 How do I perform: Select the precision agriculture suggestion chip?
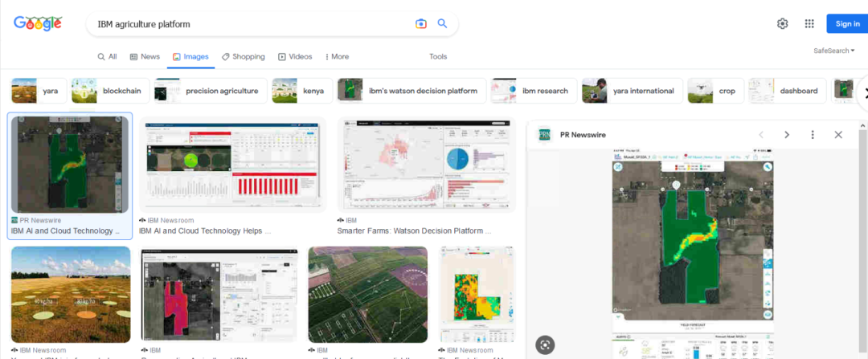click(212, 91)
